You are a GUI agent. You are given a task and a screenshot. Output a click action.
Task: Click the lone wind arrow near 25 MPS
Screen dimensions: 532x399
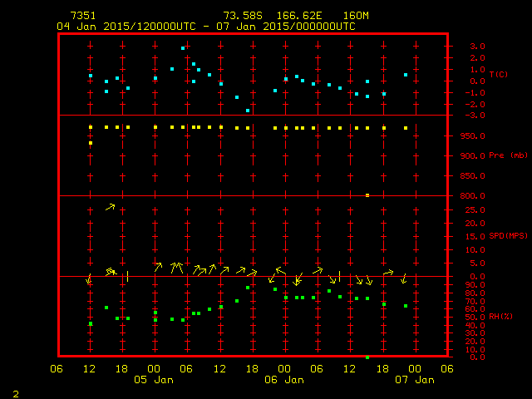click(x=110, y=206)
